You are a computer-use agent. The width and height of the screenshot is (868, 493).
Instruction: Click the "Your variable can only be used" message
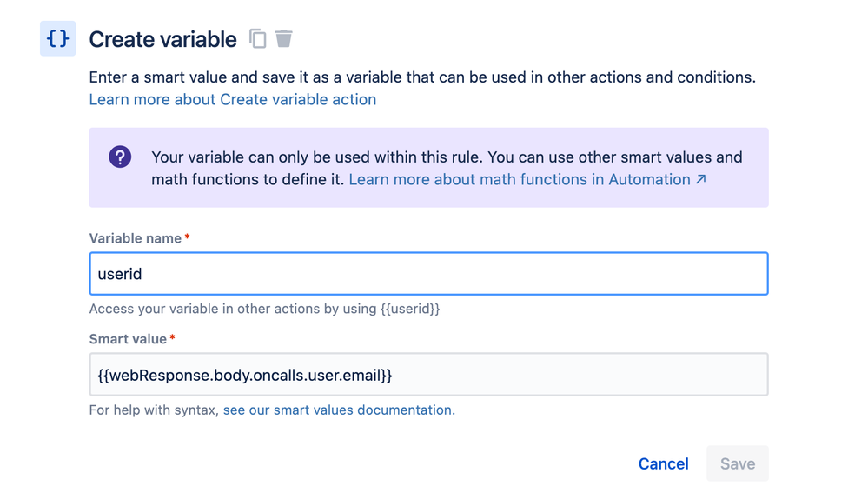[x=317, y=157]
